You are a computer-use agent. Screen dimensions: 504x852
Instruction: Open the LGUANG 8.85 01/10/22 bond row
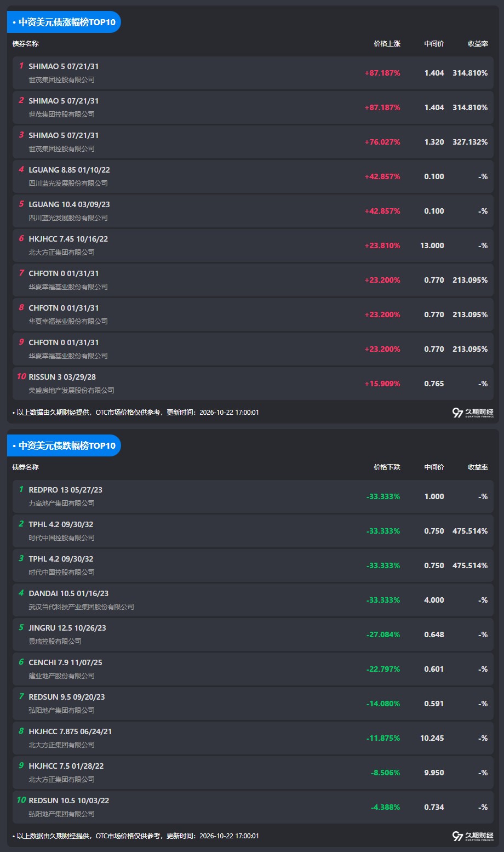pyautogui.click(x=253, y=176)
